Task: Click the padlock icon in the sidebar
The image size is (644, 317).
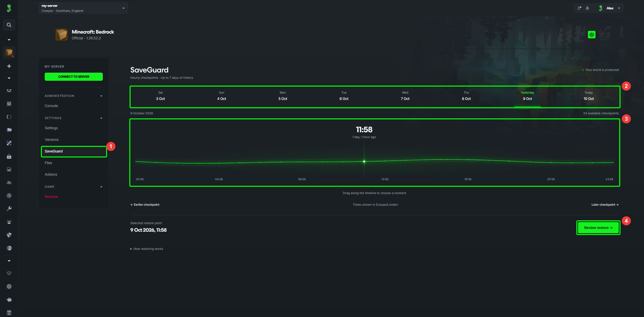Action: (x=9, y=156)
